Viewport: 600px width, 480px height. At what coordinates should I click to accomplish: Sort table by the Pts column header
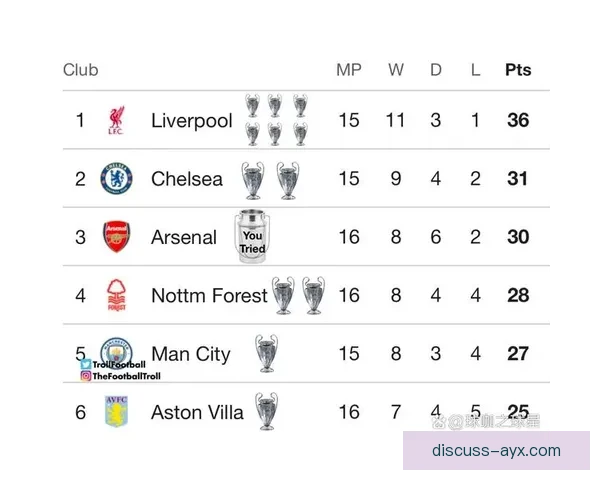pyautogui.click(x=518, y=70)
